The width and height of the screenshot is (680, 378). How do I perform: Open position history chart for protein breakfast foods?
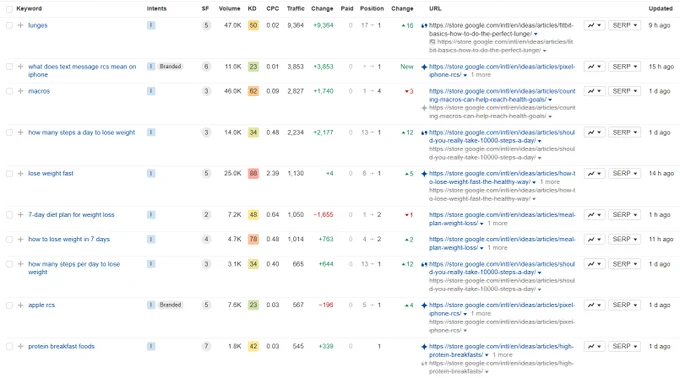(594, 346)
